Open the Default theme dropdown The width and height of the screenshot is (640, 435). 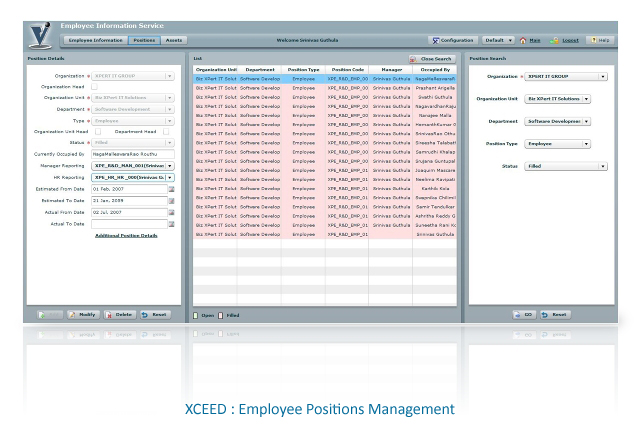point(498,40)
